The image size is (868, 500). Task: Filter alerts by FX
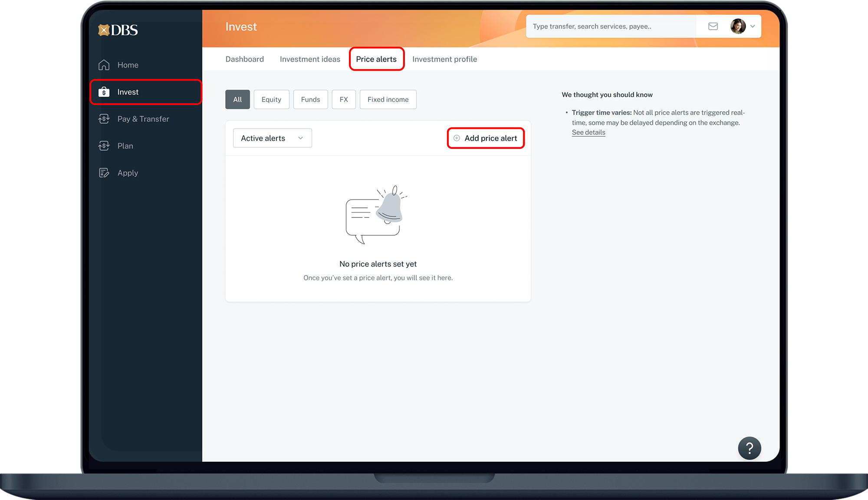[x=344, y=99]
